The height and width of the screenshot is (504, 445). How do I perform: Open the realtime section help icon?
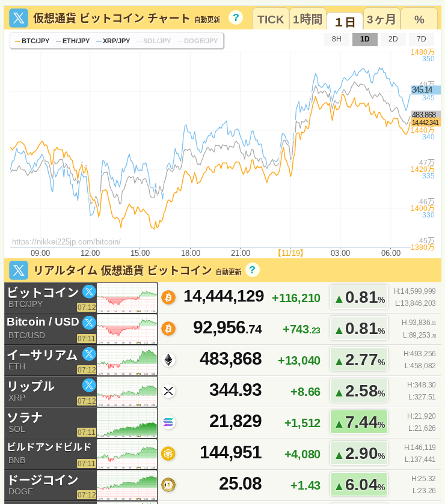pos(252,270)
